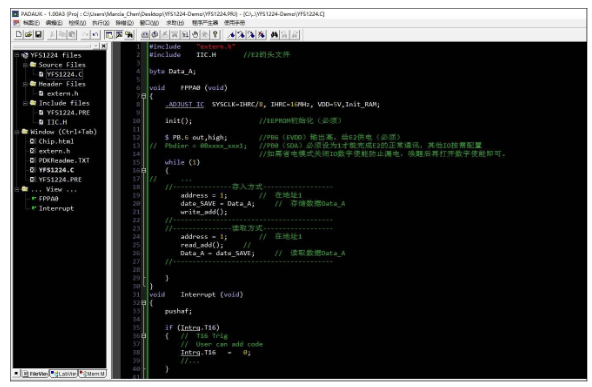
Task: Select extern.h under Header Files
Action: 63,94
